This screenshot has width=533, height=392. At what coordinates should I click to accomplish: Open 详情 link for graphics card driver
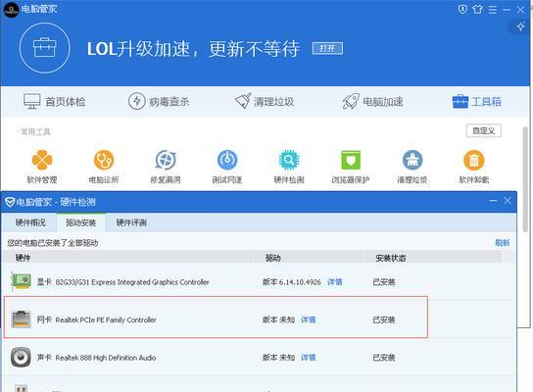click(x=334, y=282)
